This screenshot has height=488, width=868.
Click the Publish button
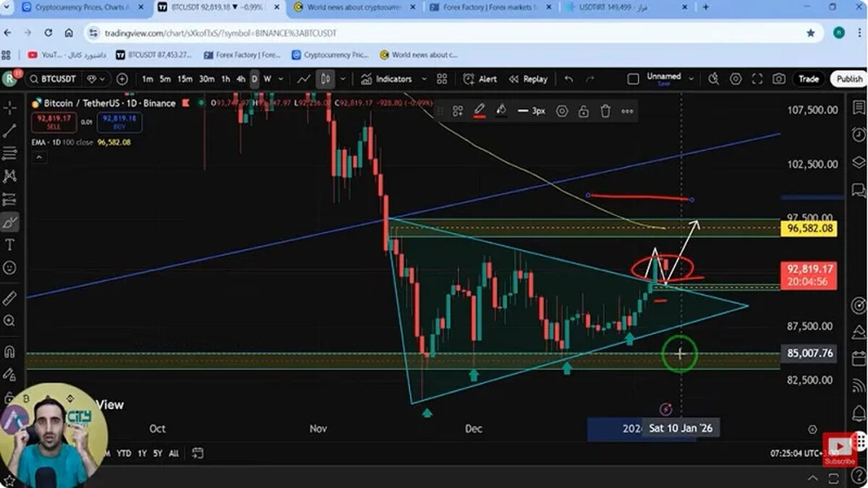point(848,79)
